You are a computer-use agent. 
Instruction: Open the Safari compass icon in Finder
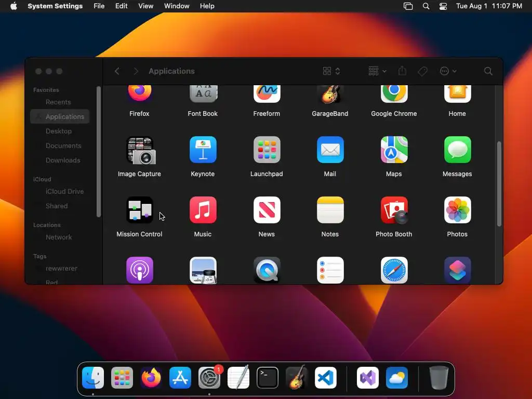pyautogui.click(x=394, y=270)
